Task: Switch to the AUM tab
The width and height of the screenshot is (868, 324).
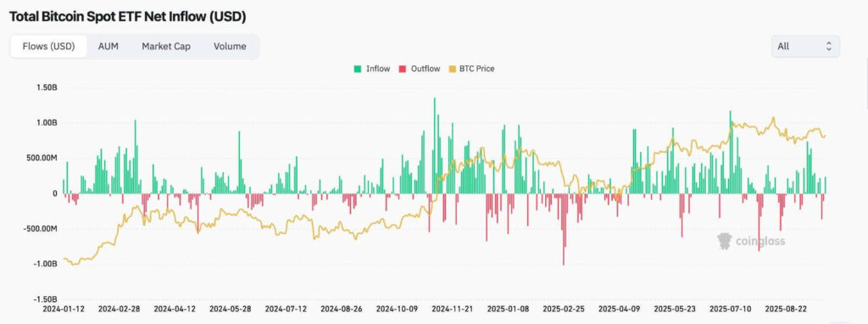Action: point(108,47)
